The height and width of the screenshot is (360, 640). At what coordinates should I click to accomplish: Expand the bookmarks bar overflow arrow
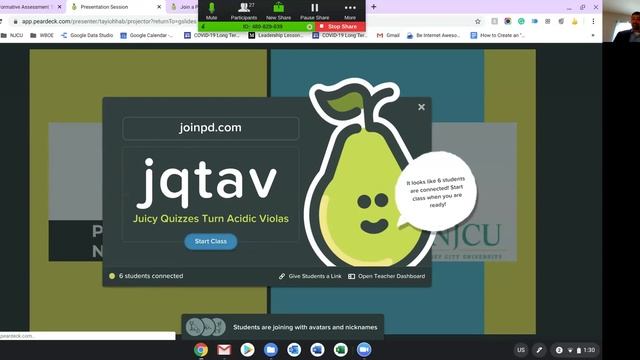[x=593, y=36]
